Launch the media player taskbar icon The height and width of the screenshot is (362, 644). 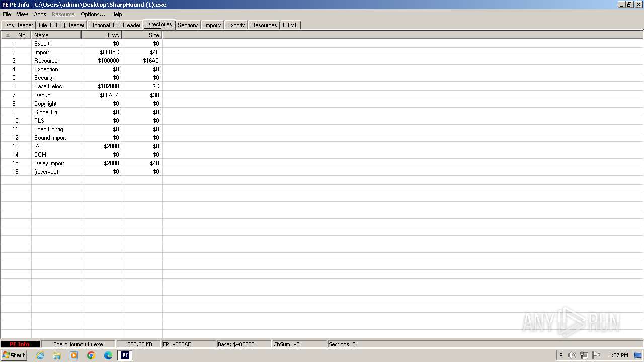tap(74, 355)
